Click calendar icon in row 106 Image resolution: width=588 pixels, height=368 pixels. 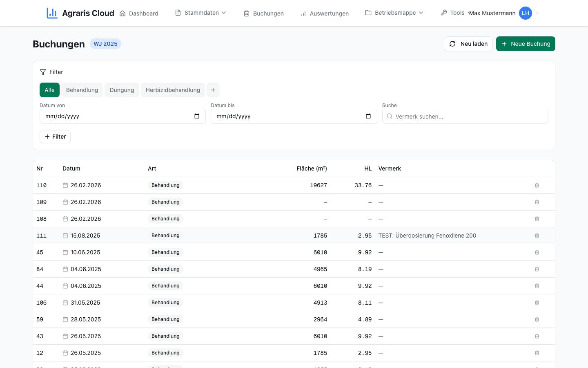click(x=65, y=303)
